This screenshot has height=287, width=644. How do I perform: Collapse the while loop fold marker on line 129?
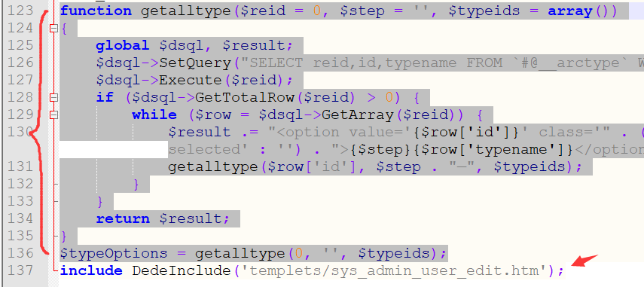coord(53,114)
